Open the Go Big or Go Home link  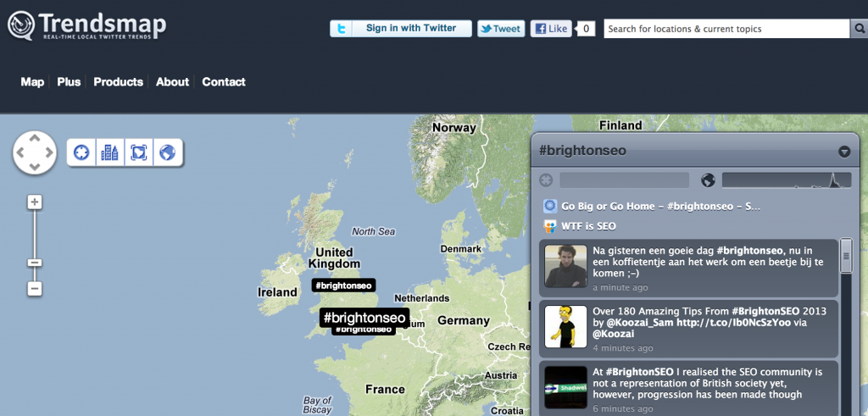pyautogui.click(x=660, y=207)
